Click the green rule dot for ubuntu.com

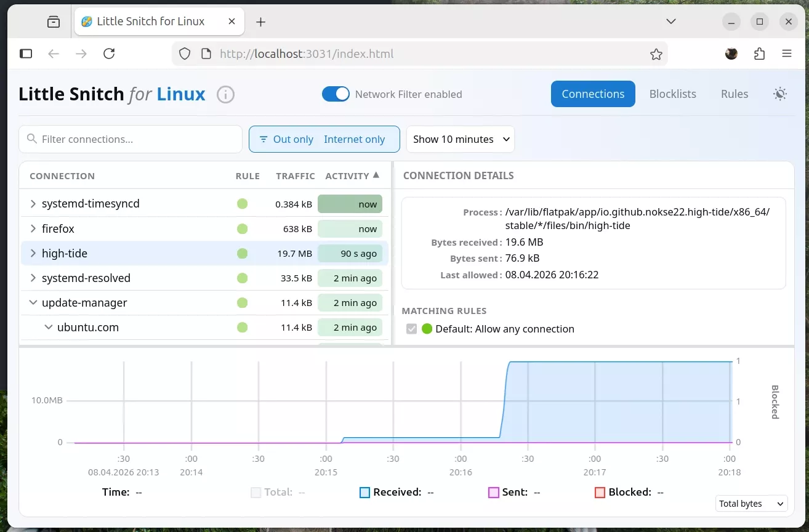[x=243, y=327]
